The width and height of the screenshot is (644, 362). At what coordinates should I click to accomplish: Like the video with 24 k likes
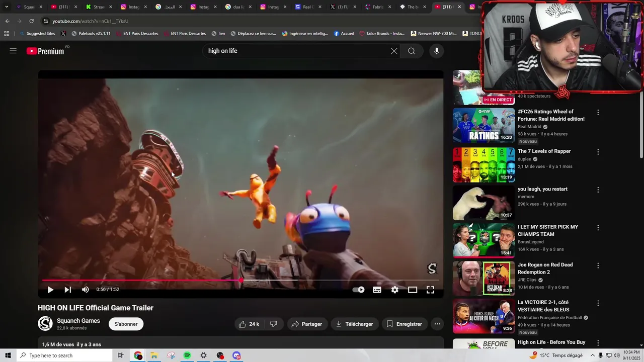tap(249, 324)
